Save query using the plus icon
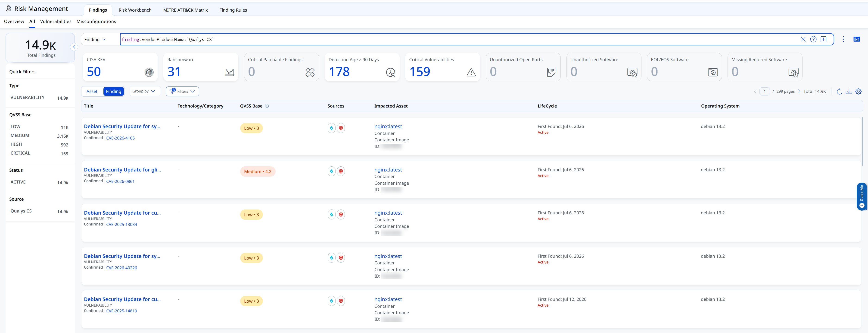Image resolution: width=868 pixels, height=333 pixels. coord(823,39)
